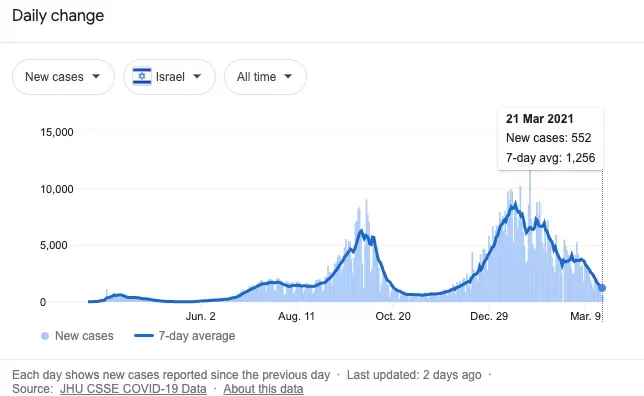Image resolution: width=644 pixels, height=396 pixels.
Task: Click the highlighted data point on chart
Action: click(x=602, y=288)
